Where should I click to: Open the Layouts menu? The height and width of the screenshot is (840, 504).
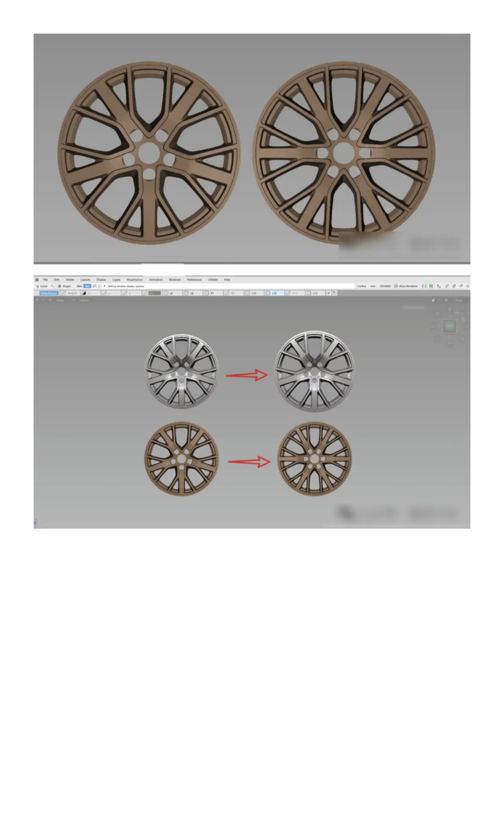[85, 280]
